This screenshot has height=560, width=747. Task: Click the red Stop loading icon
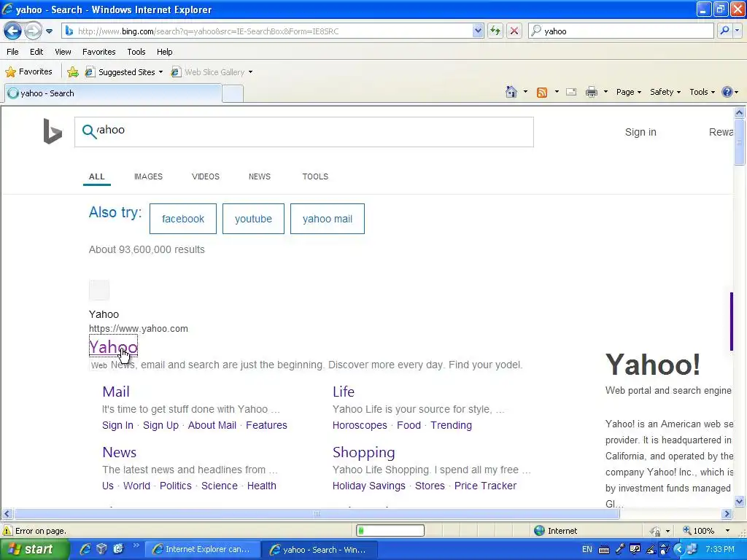[x=514, y=31]
